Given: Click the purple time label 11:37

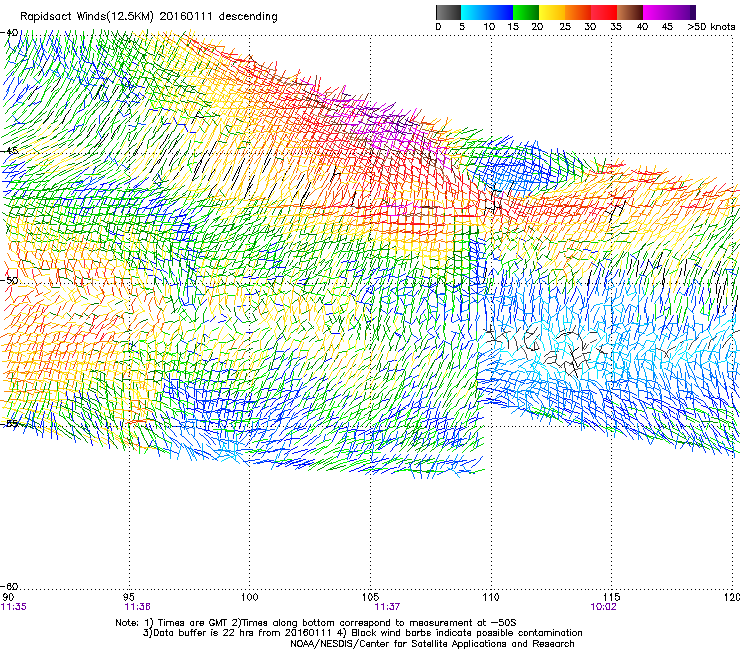Looking at the screenshot, I should coord(387,607).
